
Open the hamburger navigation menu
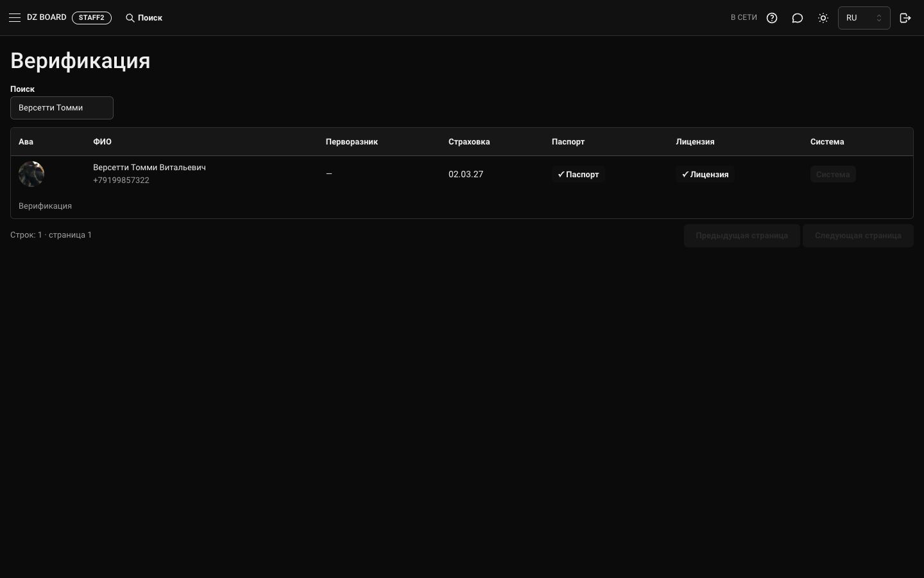pyautogui.click(x=15, y=18)
